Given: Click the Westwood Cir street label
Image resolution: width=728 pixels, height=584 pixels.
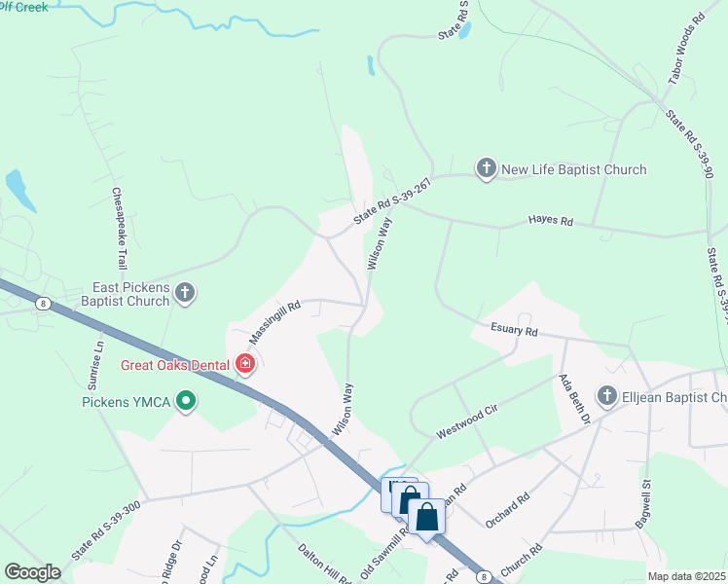Looking at the screenshot, I should pos(466,421).
